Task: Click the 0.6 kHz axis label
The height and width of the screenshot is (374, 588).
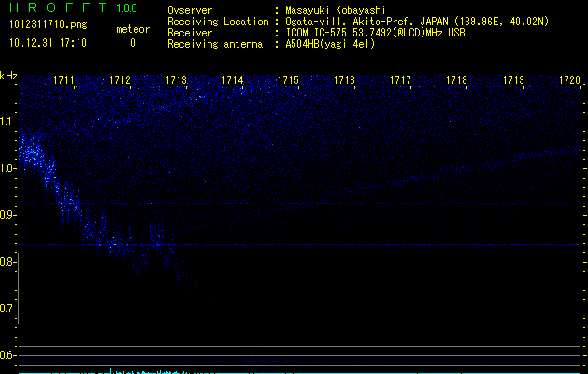Action: click(8, 355)
